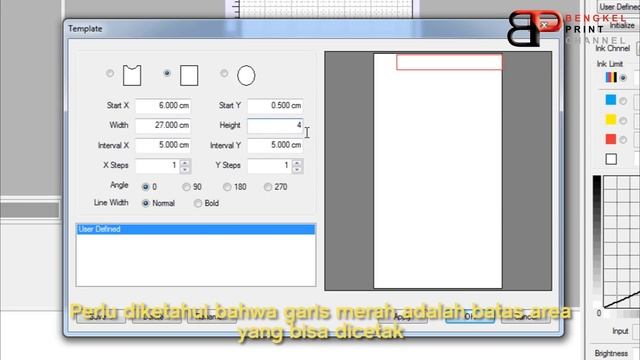Select the cyan ink limit radio
This screenshot has width=640, height=360.
[x=623, y=101]
